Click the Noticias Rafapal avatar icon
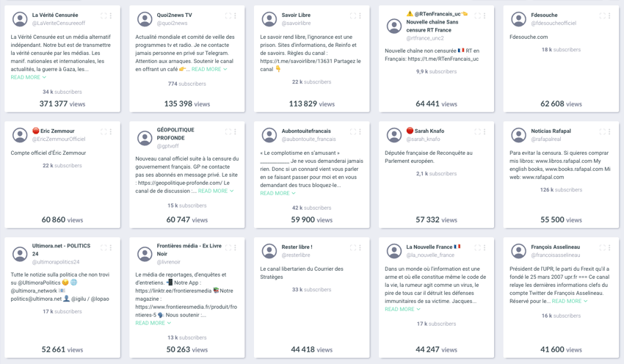 518,135
